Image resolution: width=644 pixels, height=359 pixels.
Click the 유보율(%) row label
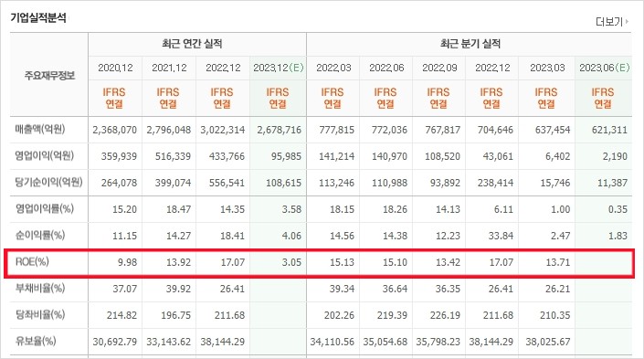pyautogui.click(x=36, y=341)
